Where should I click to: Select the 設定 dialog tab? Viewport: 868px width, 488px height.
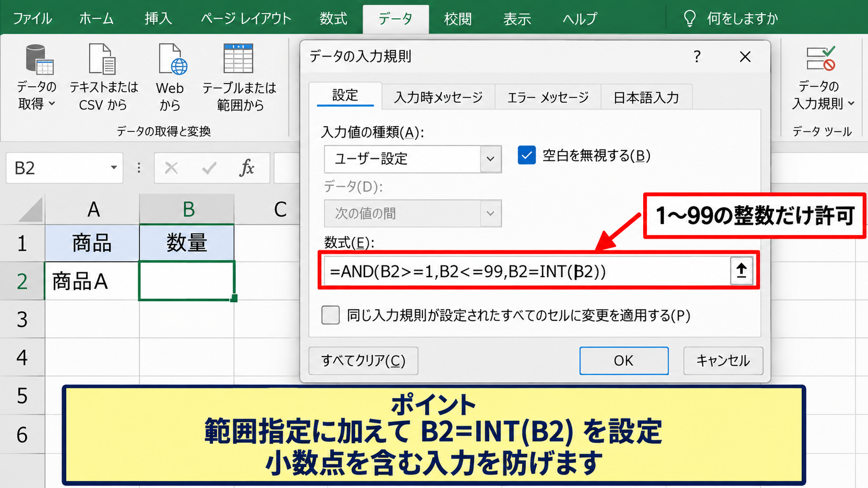click(x=345, y=96)
